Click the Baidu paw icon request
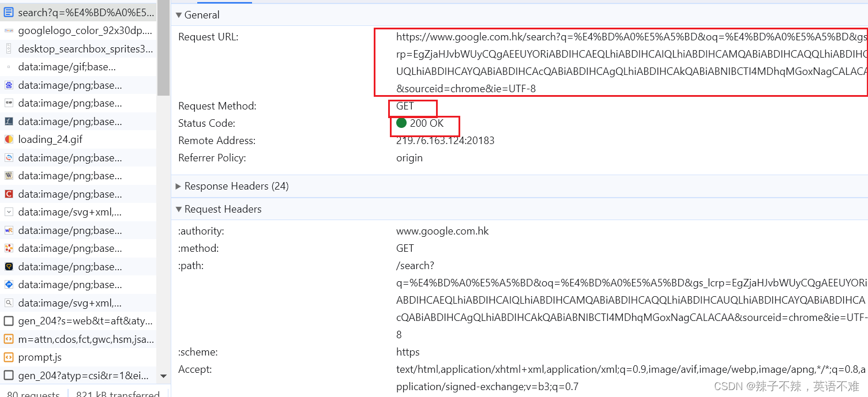The height and width of the screenshot is (397, 868). tap(9, 85)
